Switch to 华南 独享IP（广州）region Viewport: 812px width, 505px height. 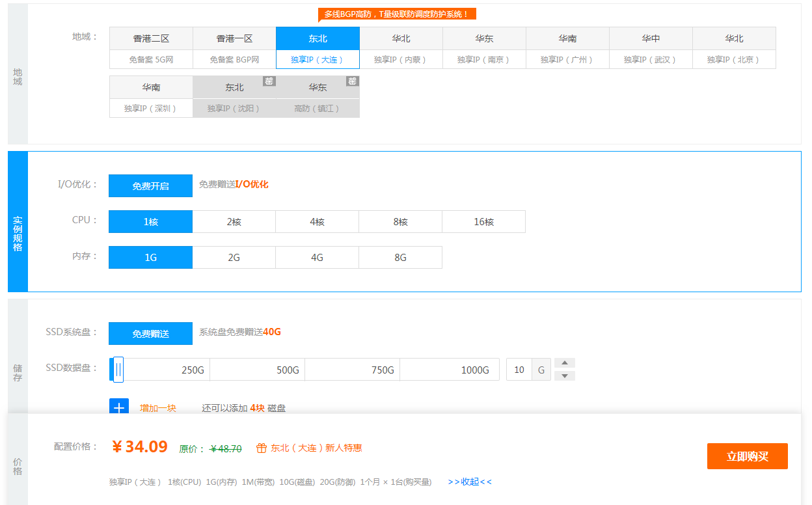pyautogui.click(x=567, y=59)
